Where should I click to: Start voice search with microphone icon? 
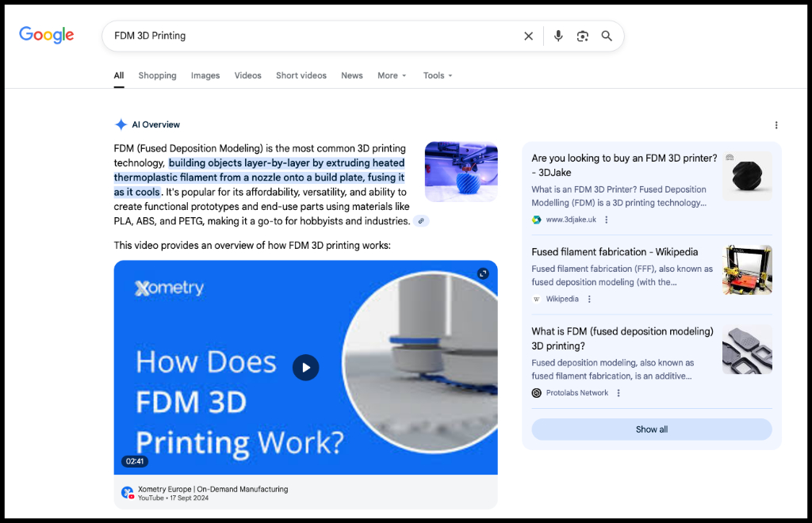tap(558, 36)
